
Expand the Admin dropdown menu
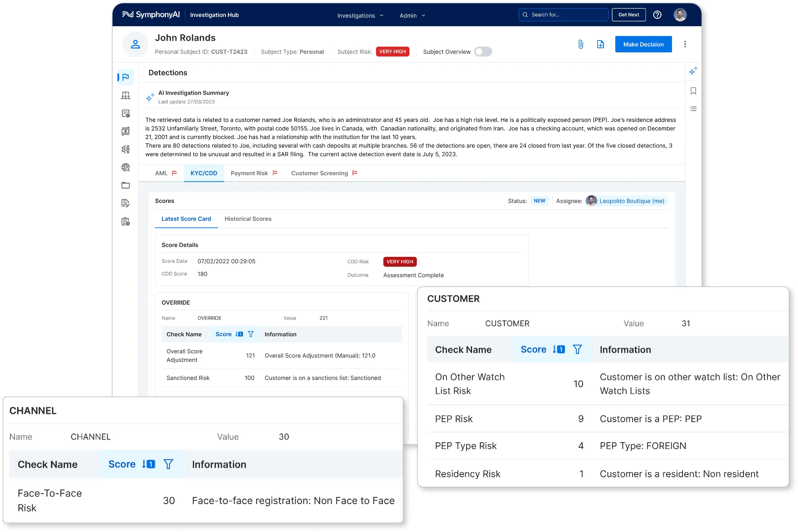coord(412,15)
